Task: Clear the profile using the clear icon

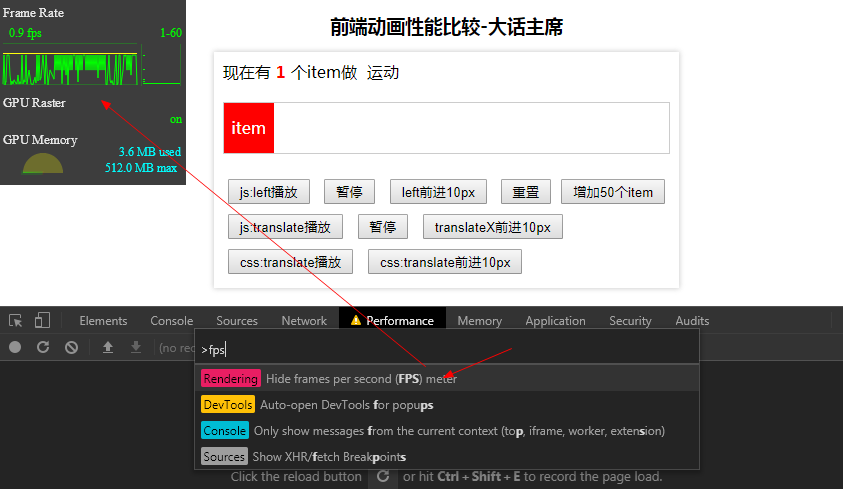Action: [71, 348]
